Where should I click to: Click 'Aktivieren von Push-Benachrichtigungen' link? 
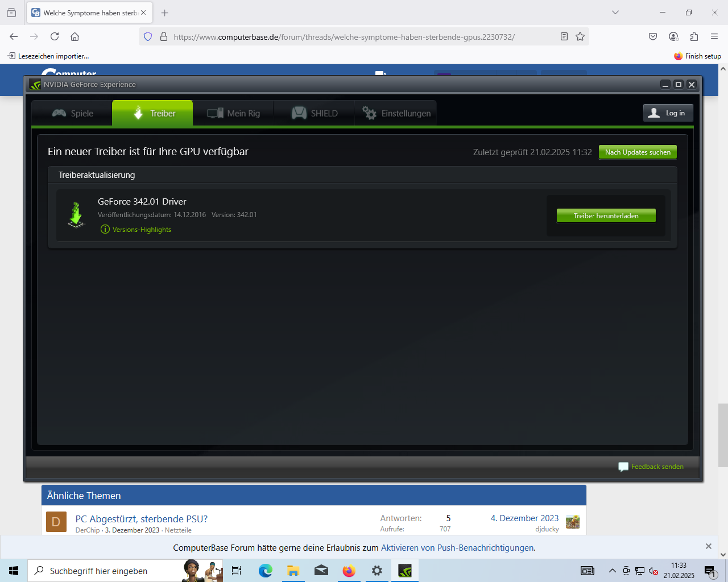pyautogui.click(x=457, y=548)
